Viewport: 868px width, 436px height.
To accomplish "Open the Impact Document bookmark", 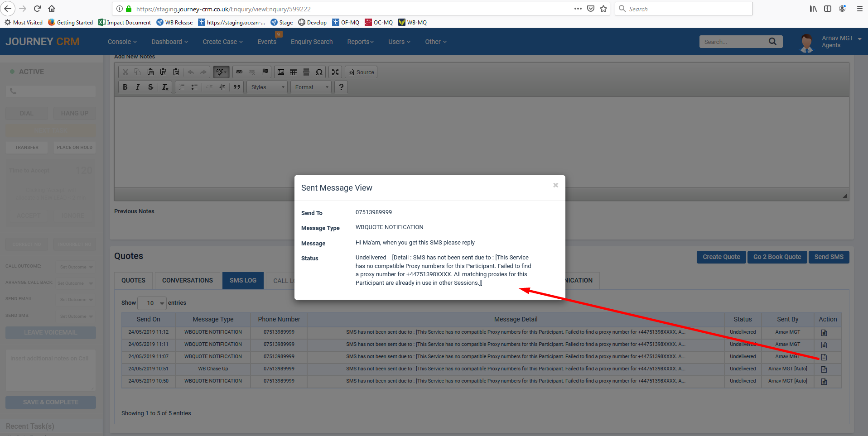I will [x=125, y=22].
